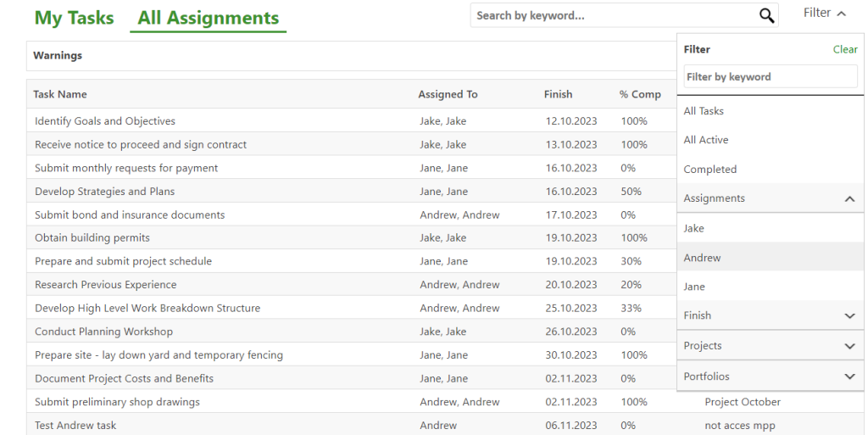Screen dimensions: 868x435
Task: Filter assignments by Andrew
Action: pos(702,258)
